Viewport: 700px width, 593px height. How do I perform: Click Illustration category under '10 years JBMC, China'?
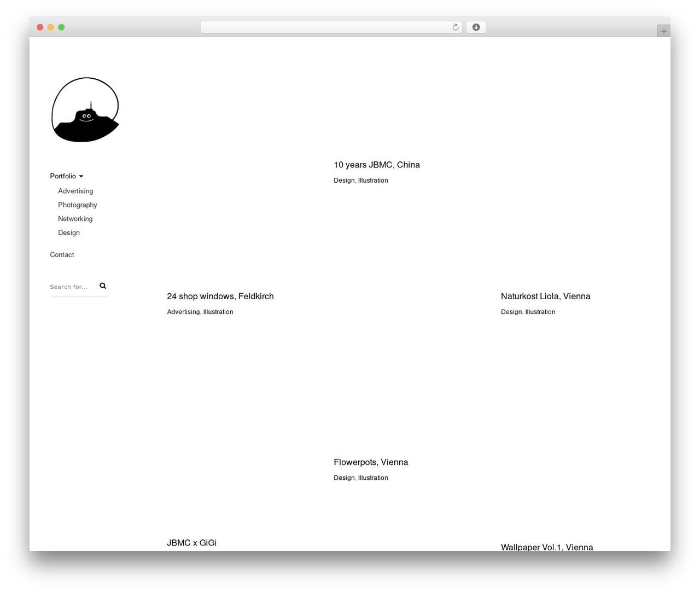[x=373, y=181]
